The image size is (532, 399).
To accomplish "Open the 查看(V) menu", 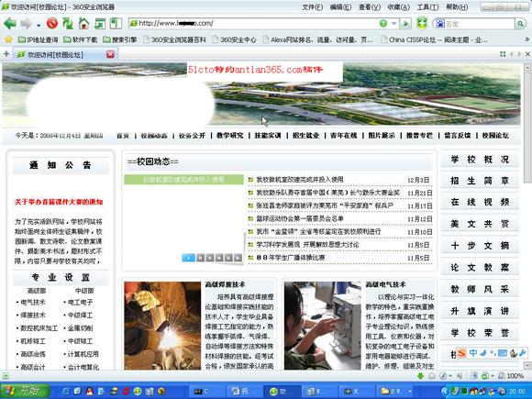I will 370,6.
